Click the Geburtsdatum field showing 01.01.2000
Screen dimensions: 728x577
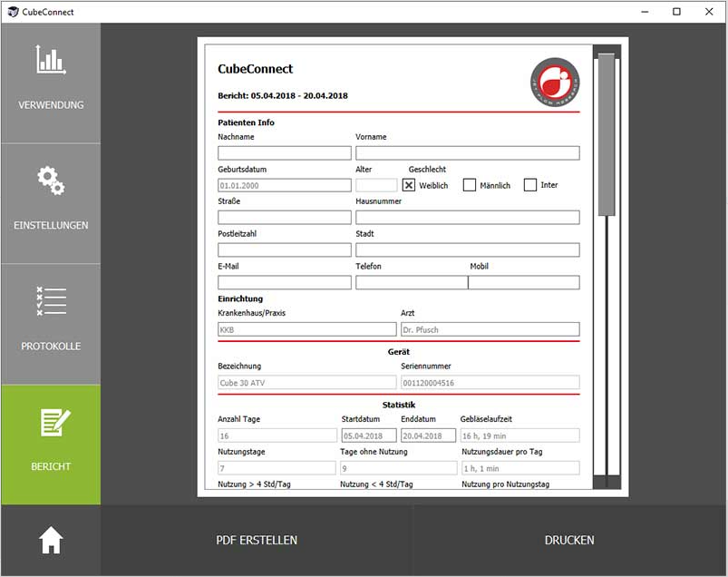[x=284, y=185]
